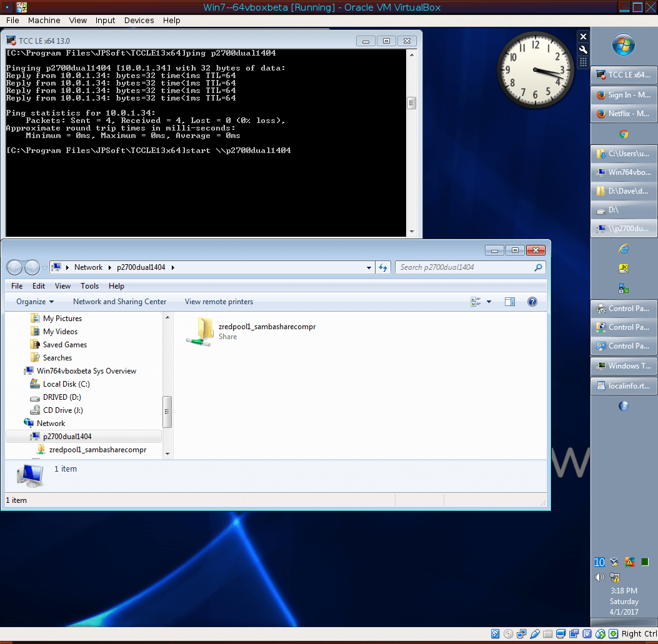
Task: Expand the address bar root arrow
Action: (x=67, y=268)
